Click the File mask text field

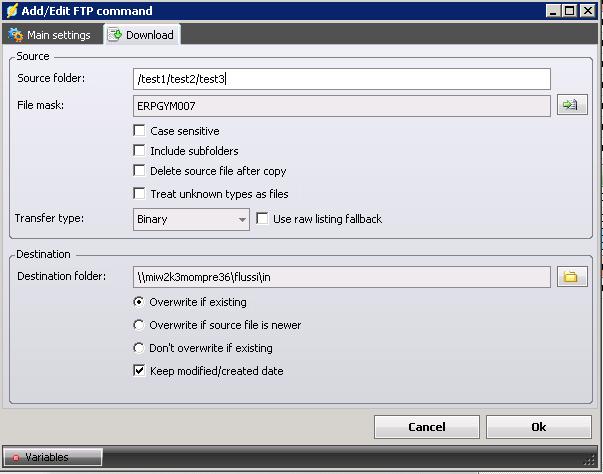tap(341, 106)
